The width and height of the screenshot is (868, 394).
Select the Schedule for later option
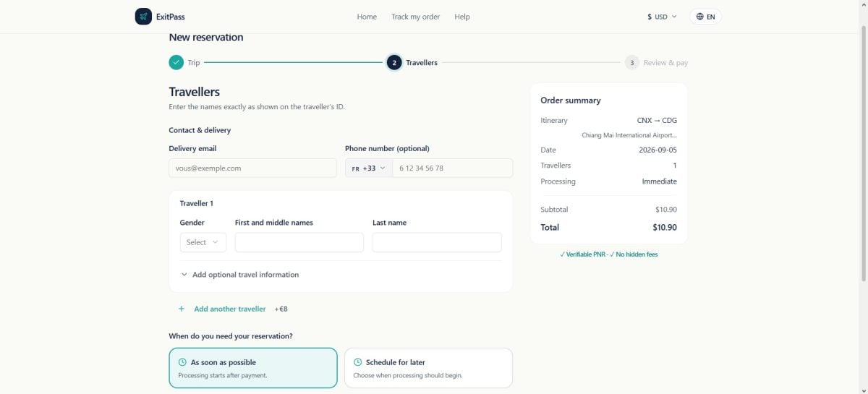click(428, 368)
